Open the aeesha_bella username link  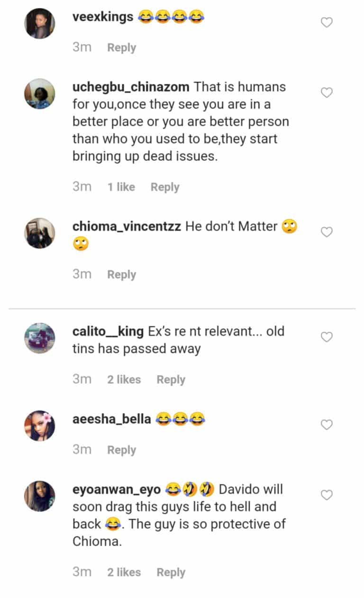(x=112, y=419)
